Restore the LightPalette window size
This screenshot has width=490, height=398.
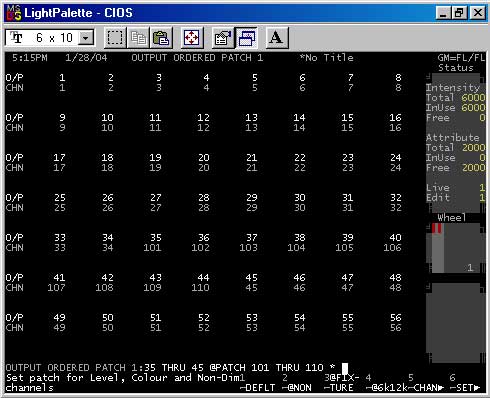[459, 13]
